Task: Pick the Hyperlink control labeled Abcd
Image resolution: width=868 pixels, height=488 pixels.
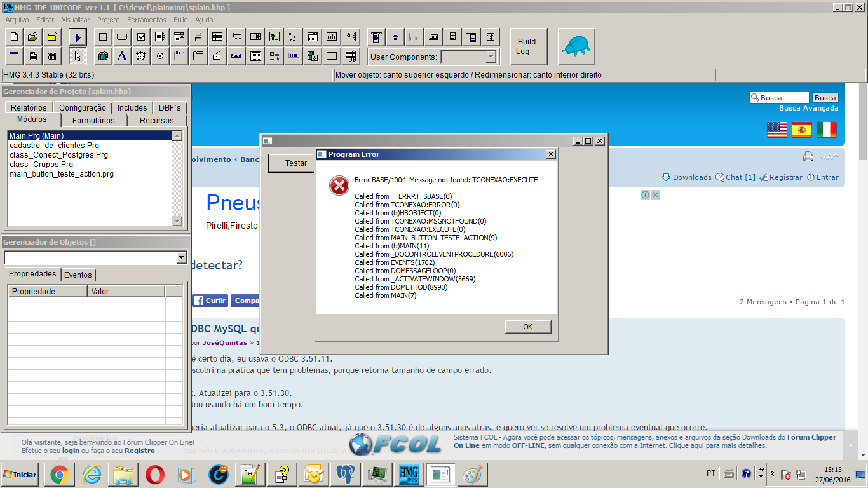Action: pos(236,56)
